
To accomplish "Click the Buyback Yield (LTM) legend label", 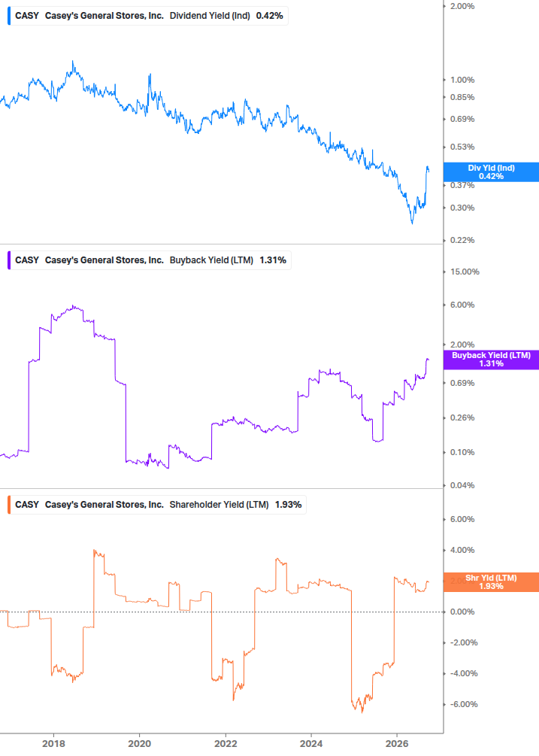I will point(211,260).
